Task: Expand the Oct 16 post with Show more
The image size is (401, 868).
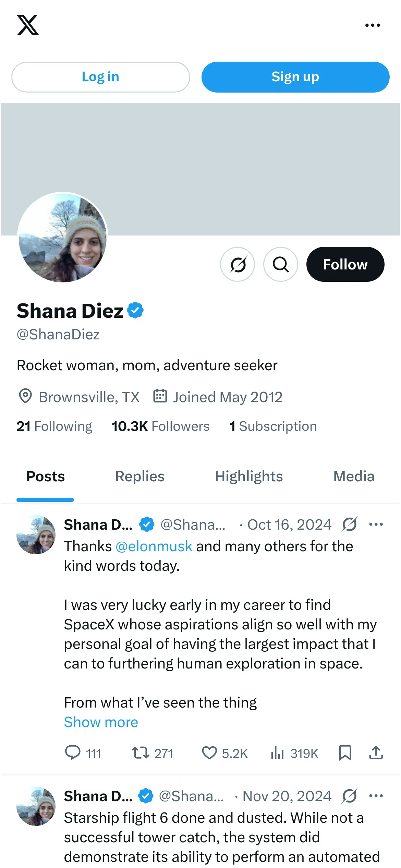Action: [x=101, y=722]
